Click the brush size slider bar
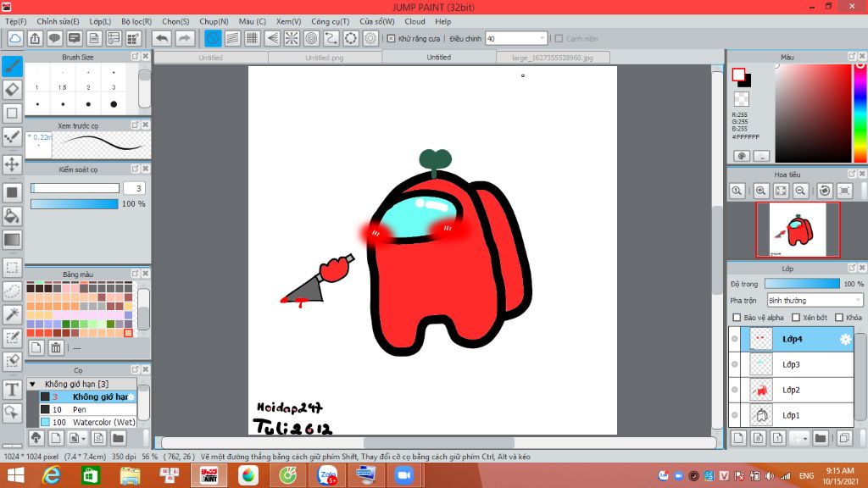Screen dimensions: 868x488 pyautogui.click(x=75, y=188)
